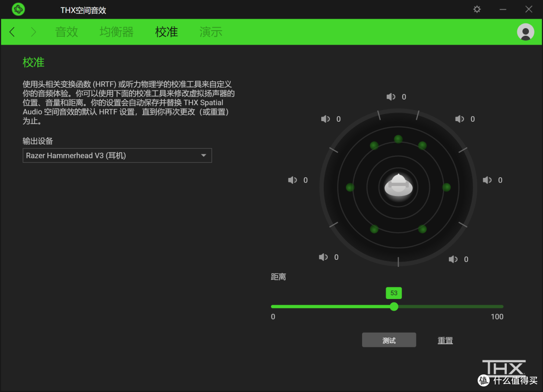This screenshot has height=392, width=543.
Task: Open the 输出设备 Razer Hammerhead V3 dropdown
Action: [x=117, y=155]
